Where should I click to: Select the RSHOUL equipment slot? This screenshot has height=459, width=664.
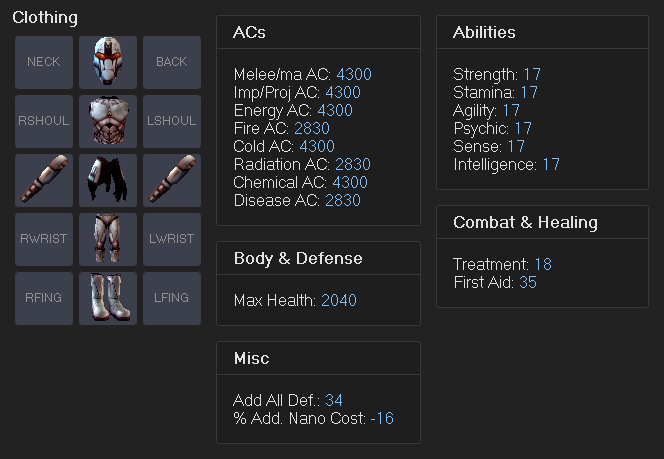(44, 121)
